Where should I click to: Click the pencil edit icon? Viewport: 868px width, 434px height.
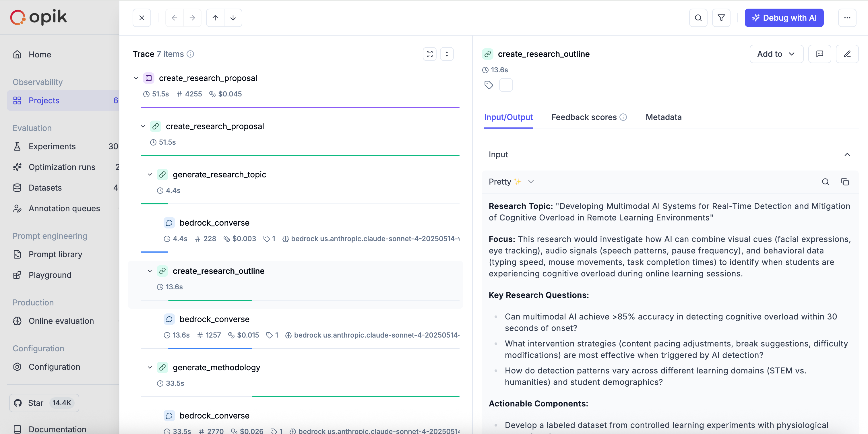[x=847, y=54]
